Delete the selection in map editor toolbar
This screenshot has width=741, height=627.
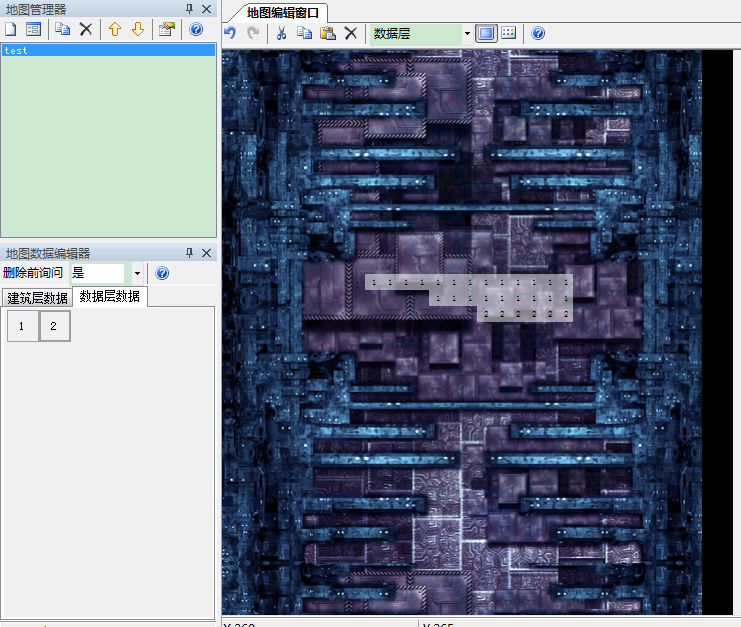pos(351,33)
